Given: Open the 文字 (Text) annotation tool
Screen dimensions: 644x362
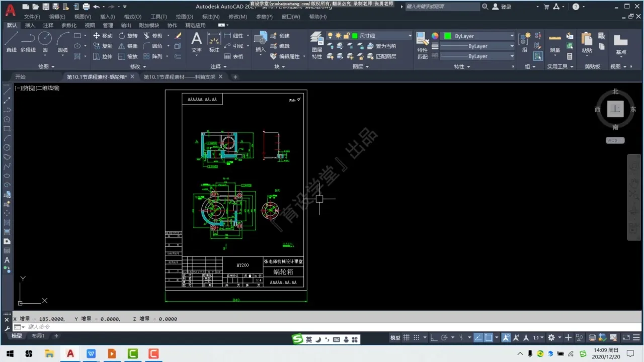Looking at the screenshot, I should click(x=196, y=41).
